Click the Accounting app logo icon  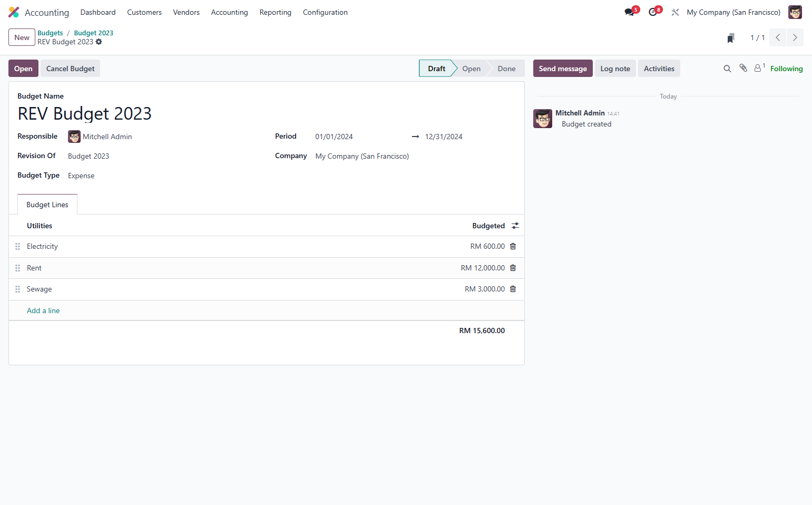click(x=14, y=12)
